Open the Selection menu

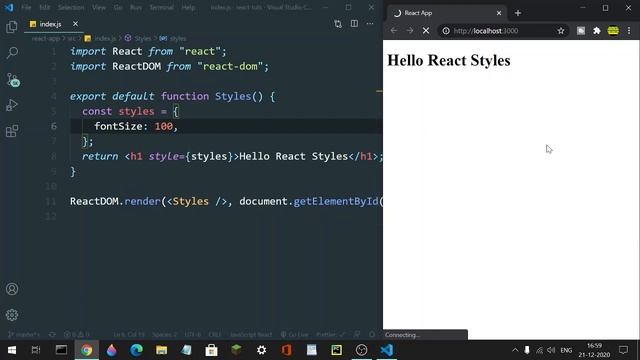71,7
